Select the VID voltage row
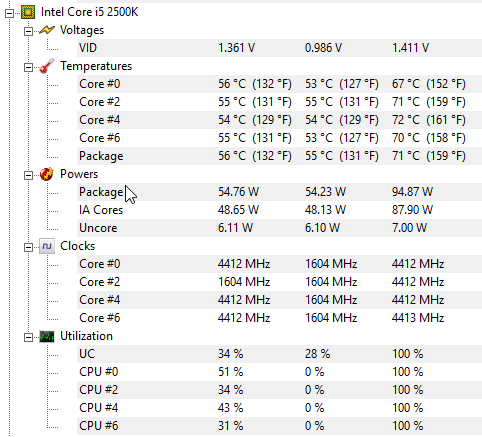Screen dimensions: 482x437 pyautogui.click(x=279, y=48)
